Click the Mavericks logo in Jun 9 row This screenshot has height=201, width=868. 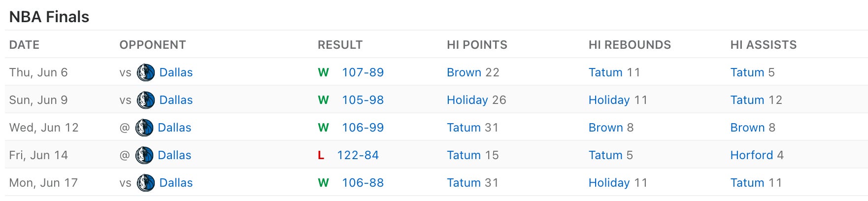coord(146,100)
